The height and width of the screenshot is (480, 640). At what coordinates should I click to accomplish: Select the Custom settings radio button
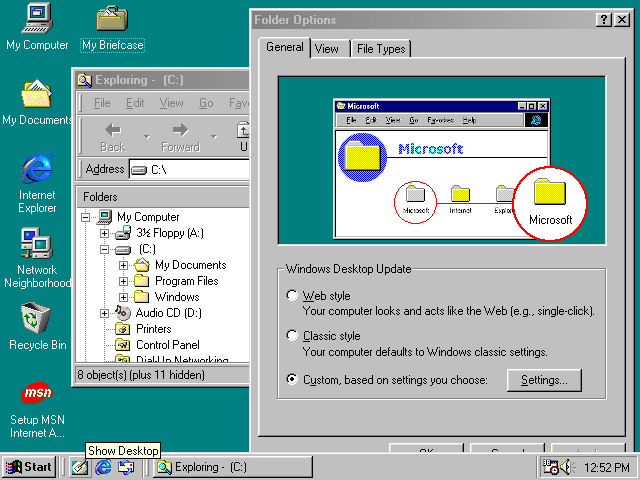coord(292,379)
